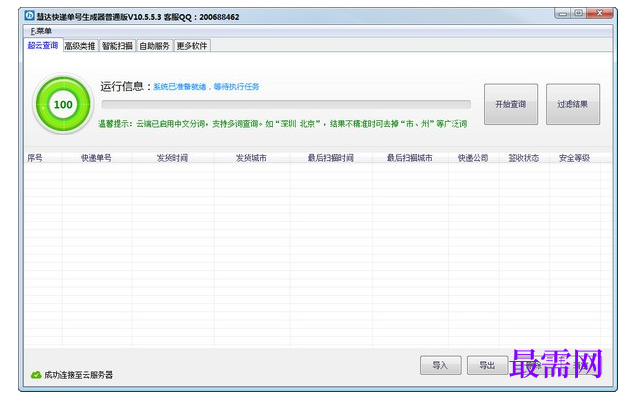Click the 最后扫描城市 column header
Image resolution: width=621 pixels, height=395 pixels.
click(410, 158)
